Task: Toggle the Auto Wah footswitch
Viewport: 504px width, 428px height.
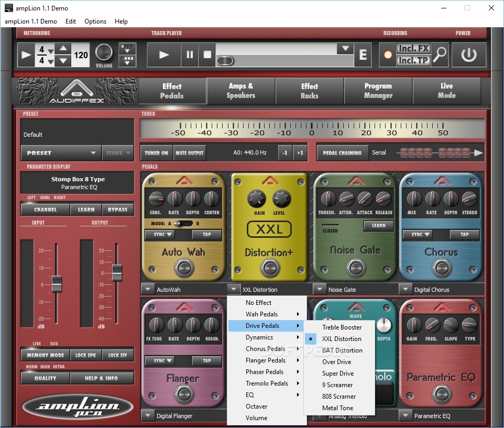Action: (184, 268)
